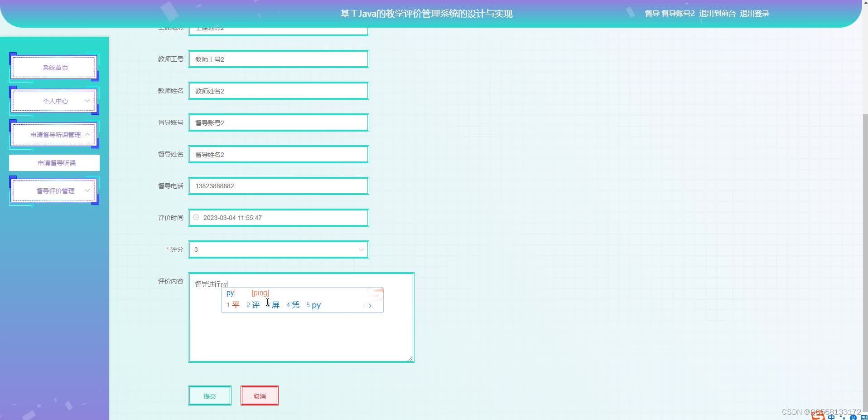The width and height of the screenshot is (868, 420).
Task: Click the 退出到前台 link in header
Action: 717,14
